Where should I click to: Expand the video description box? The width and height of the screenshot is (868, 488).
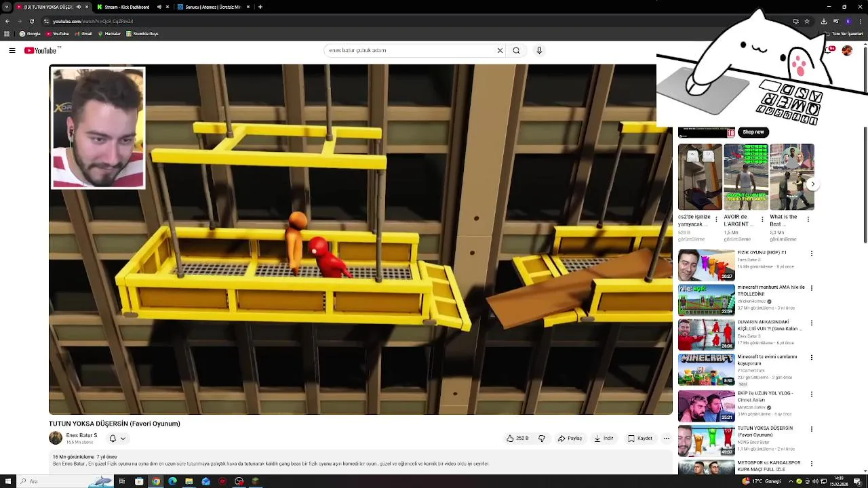pos(361,462)
